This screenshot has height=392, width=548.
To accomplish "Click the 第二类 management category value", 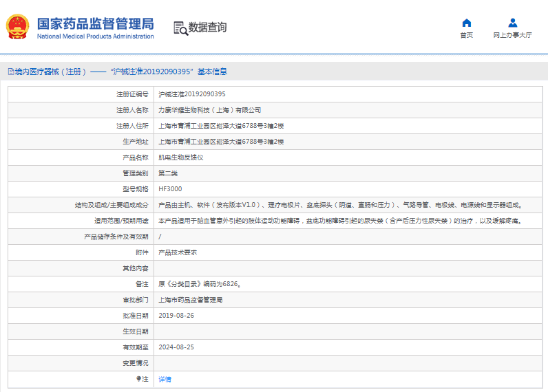I will (x=168, y=173).
